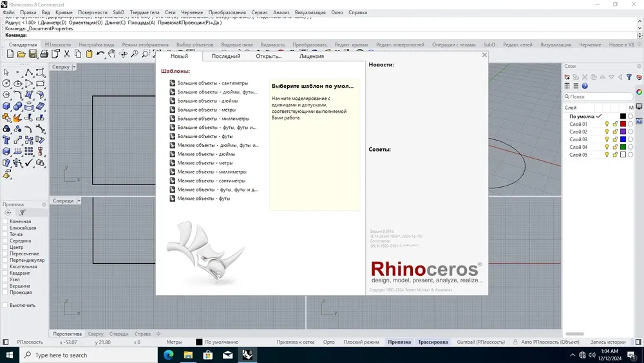Image resolution: width=644 pixels, height=363 pixels.
Task: Choose the Circle tool icon
Action: pyautogui.click(x=6, y=83)
